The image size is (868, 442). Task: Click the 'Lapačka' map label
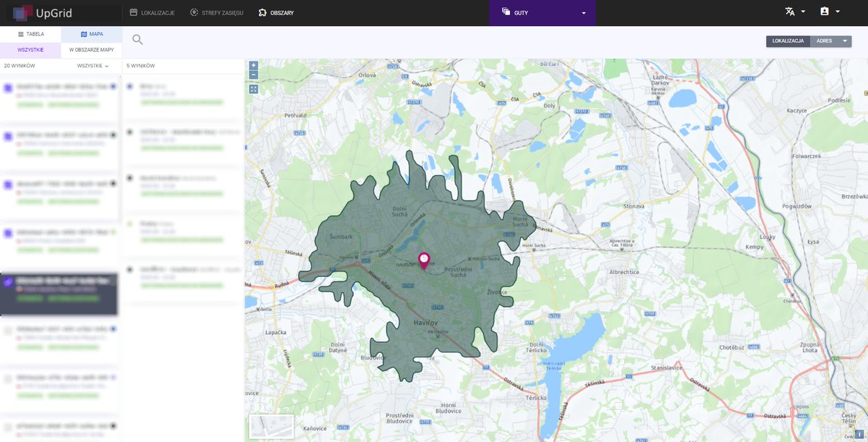click(276, 331)
